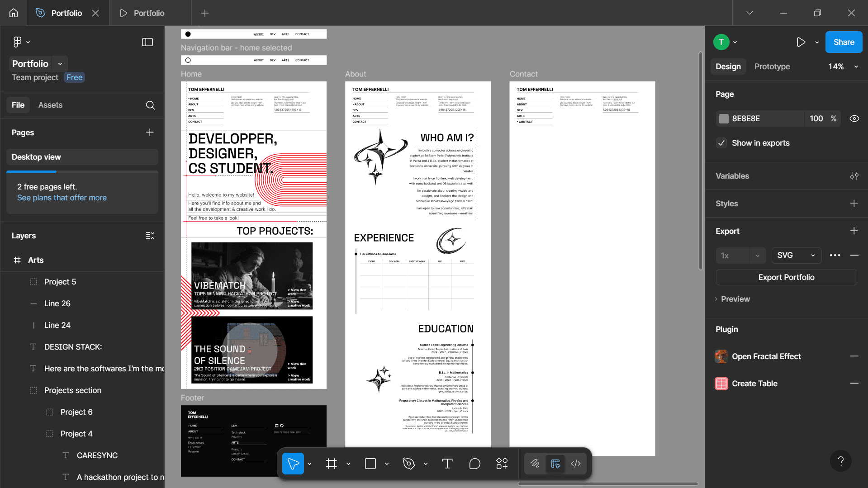Select the Move tool
The height and width of the screenshot is (488, 868).
point(293,464)
